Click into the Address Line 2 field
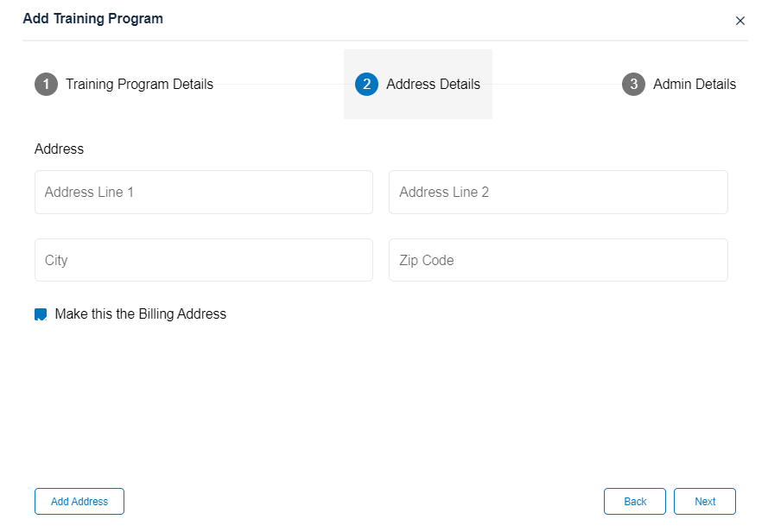768x532 pixels. (558, 192)
